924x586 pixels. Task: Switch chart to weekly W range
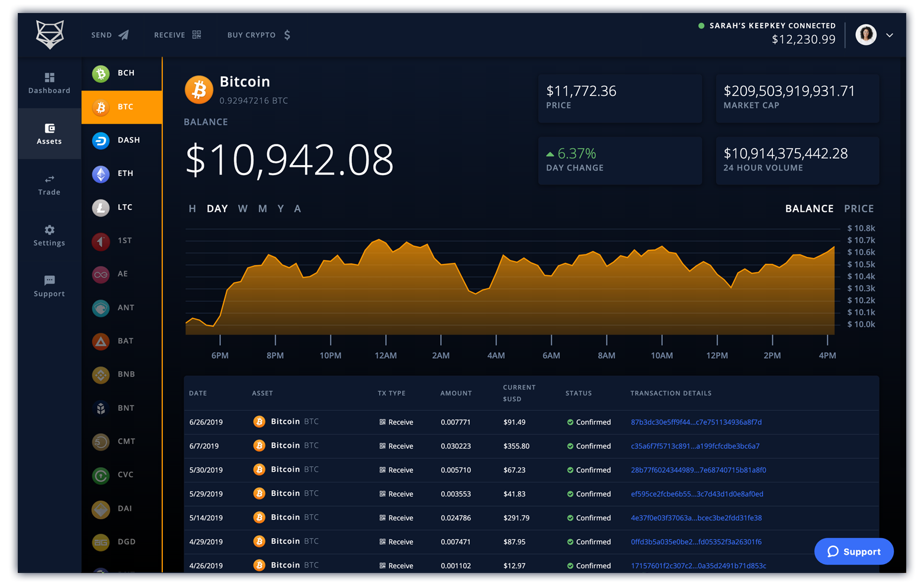pos(243,209)
